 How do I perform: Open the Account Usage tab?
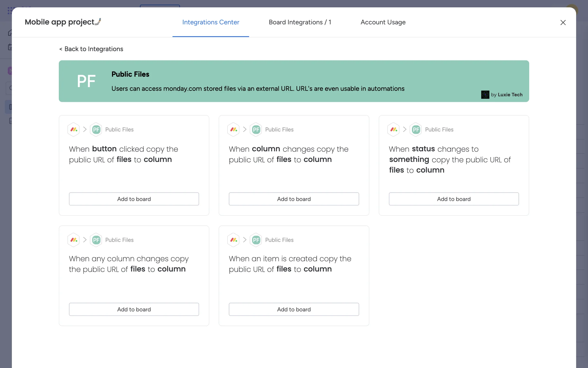click(x=383, y=22)
